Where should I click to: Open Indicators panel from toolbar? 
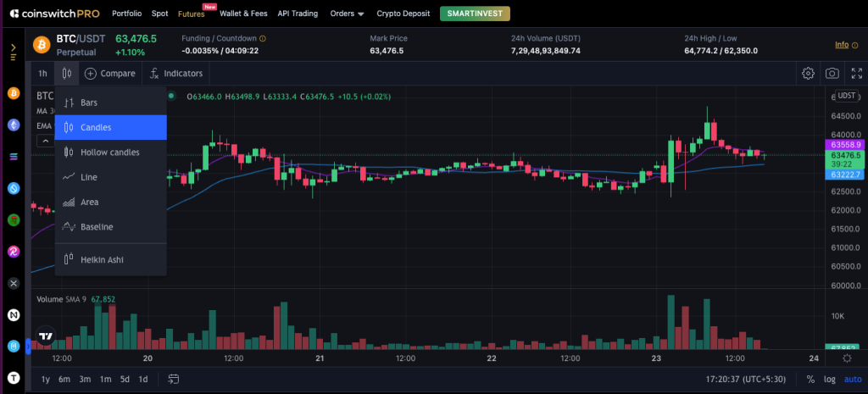point(176,74)
